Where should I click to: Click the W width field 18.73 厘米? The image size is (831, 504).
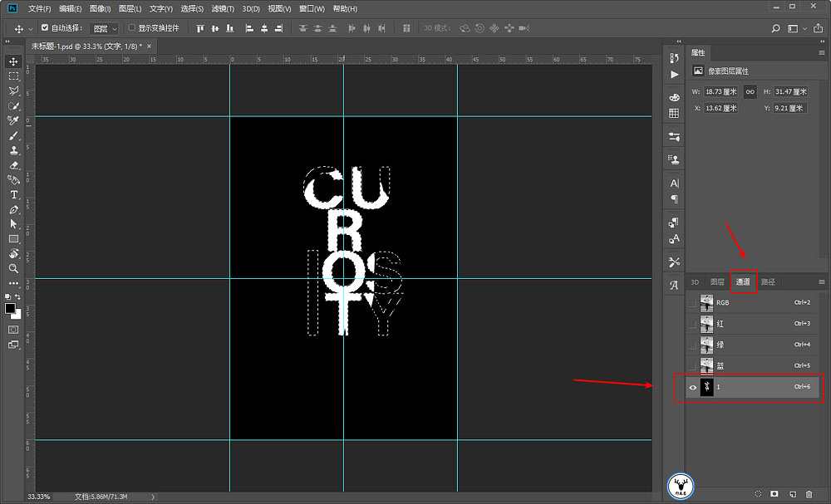720,91
